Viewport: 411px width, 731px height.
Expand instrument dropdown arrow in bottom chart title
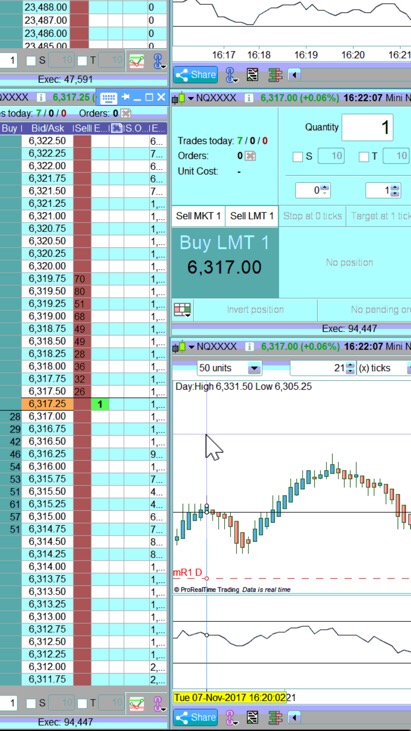(x=191, y=347)
